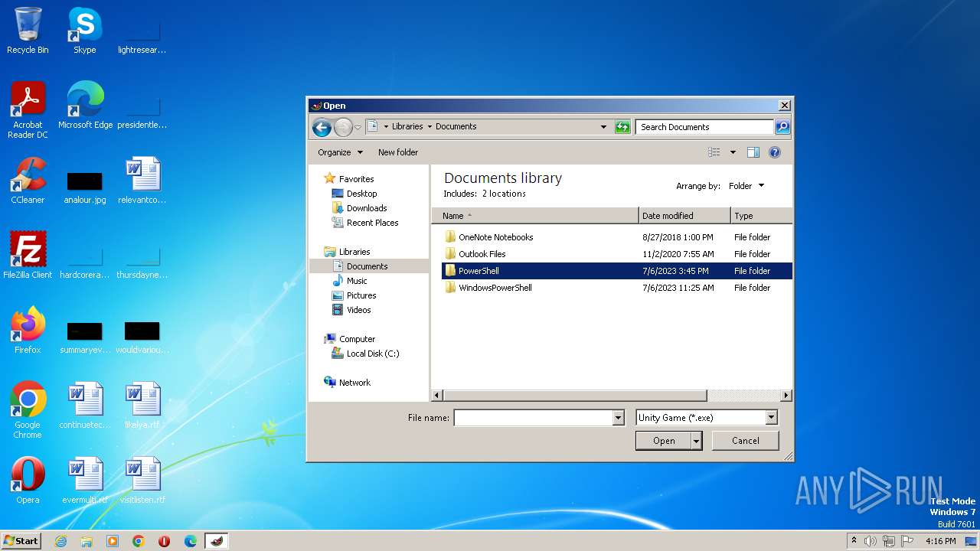
Task: Select the Pictures library
Action: click(361, 295)
